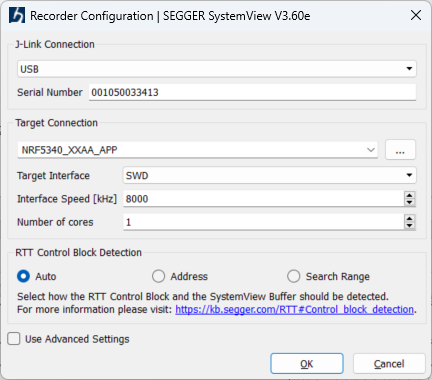Increase Interface Speed with the up arrow
The image size is (432, 380).
tap(409, 195)
